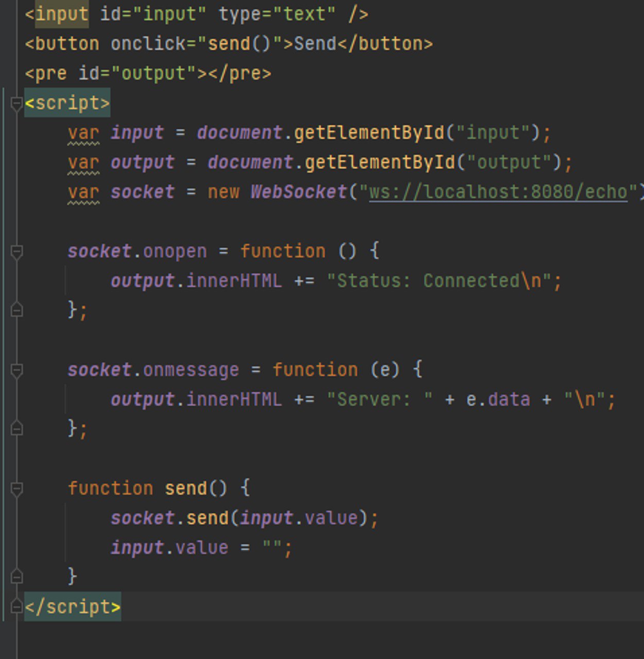Click the "(e)" parameter of onmessage function
Screen dimensions: 644x659
385,370
